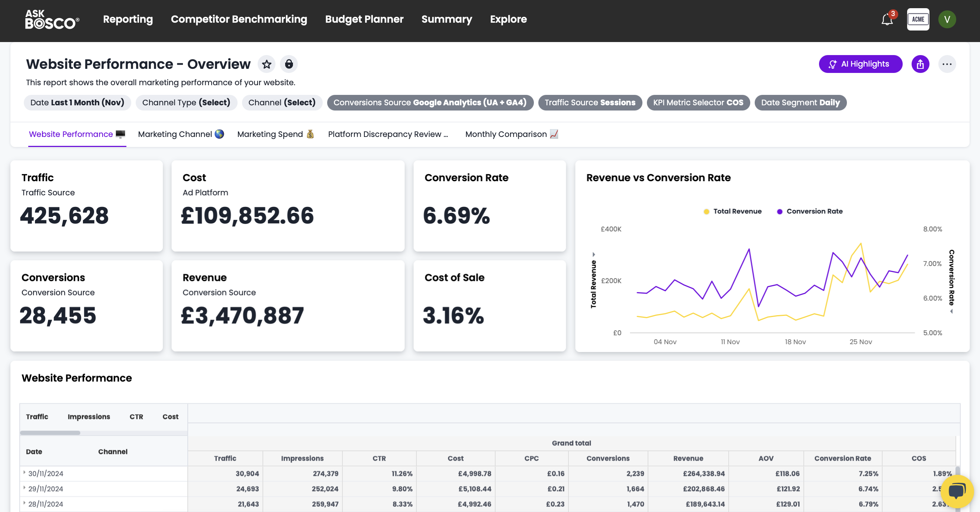Expand the 29/11/2024 table row
The height and width of the screenshot is (512, 980).
coord(24,488)
